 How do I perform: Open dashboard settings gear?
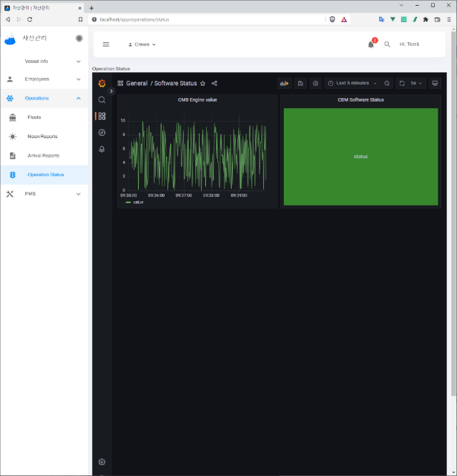(x=315, y=83)
